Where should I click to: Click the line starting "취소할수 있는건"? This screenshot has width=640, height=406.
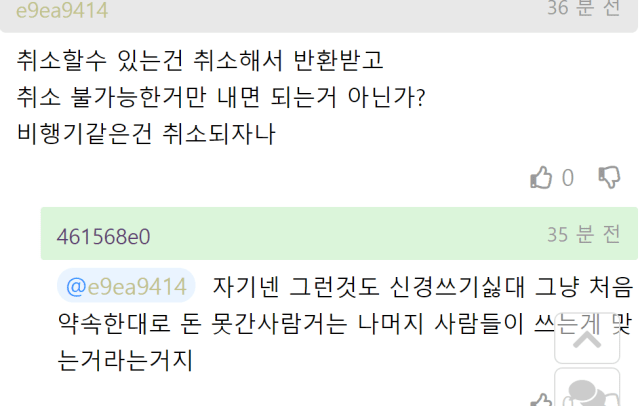(200, 60)
